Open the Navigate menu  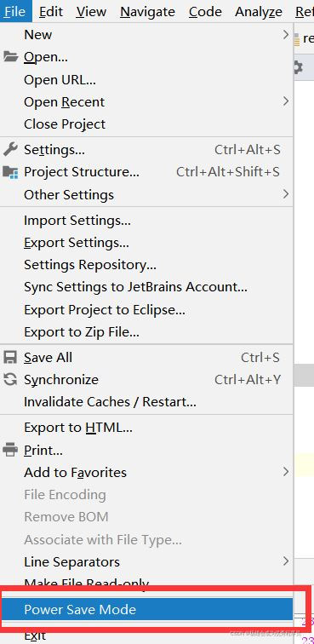[149, 12]
